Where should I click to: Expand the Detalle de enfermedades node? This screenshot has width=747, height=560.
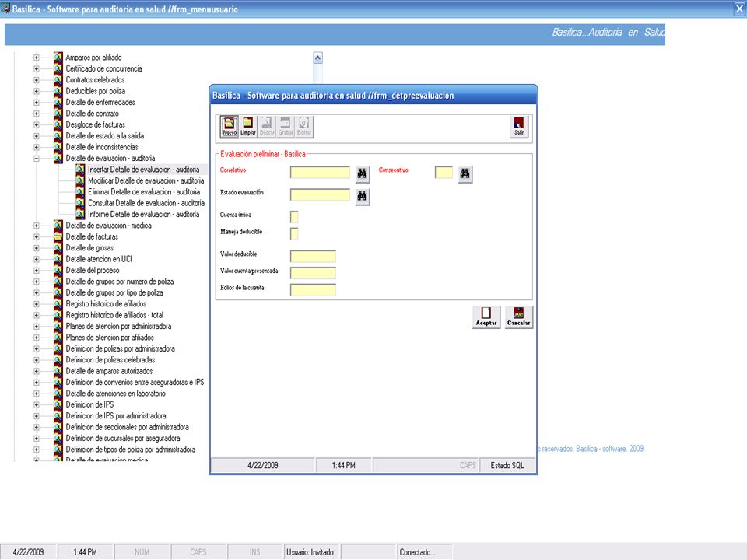(37, 103)
